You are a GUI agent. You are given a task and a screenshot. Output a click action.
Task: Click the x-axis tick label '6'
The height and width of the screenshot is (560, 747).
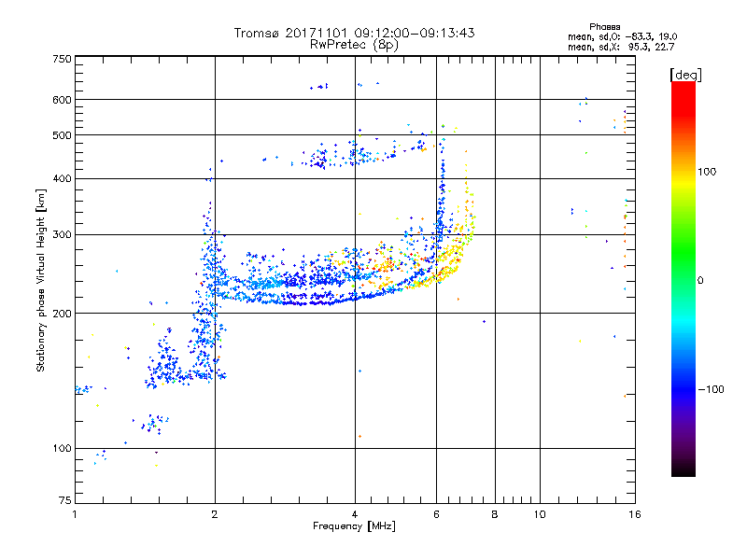pyautogui.click(x=436, y=514)
